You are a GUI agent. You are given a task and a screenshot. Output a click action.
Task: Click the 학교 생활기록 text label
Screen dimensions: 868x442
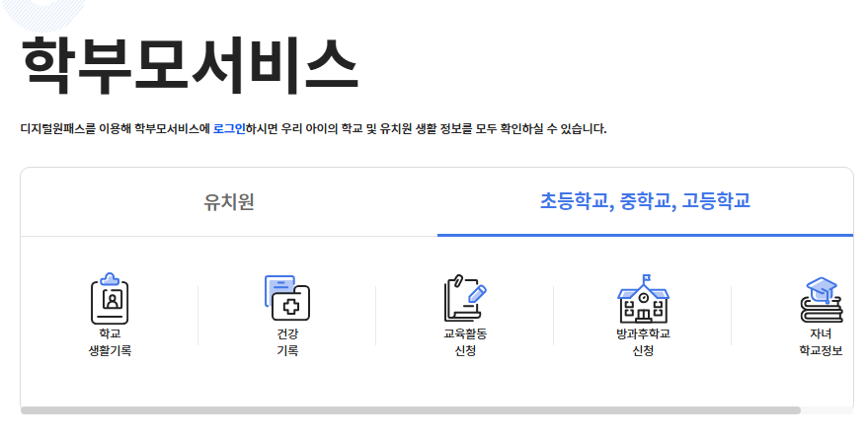click(x=110, y=342)
